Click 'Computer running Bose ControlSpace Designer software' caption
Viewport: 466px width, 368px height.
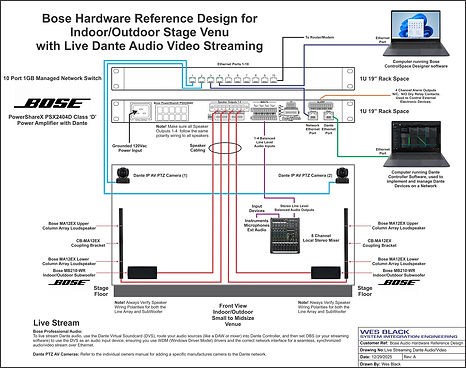click(416, 64)
